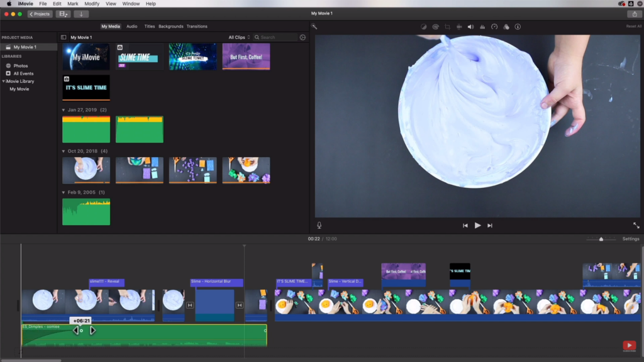Switch to the Transitions tab
644x362 pixels.
click(x=197, y=26)
